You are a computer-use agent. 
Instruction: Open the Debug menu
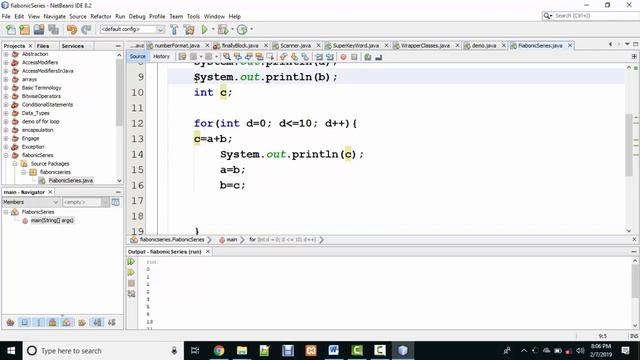tap(137, 16)
